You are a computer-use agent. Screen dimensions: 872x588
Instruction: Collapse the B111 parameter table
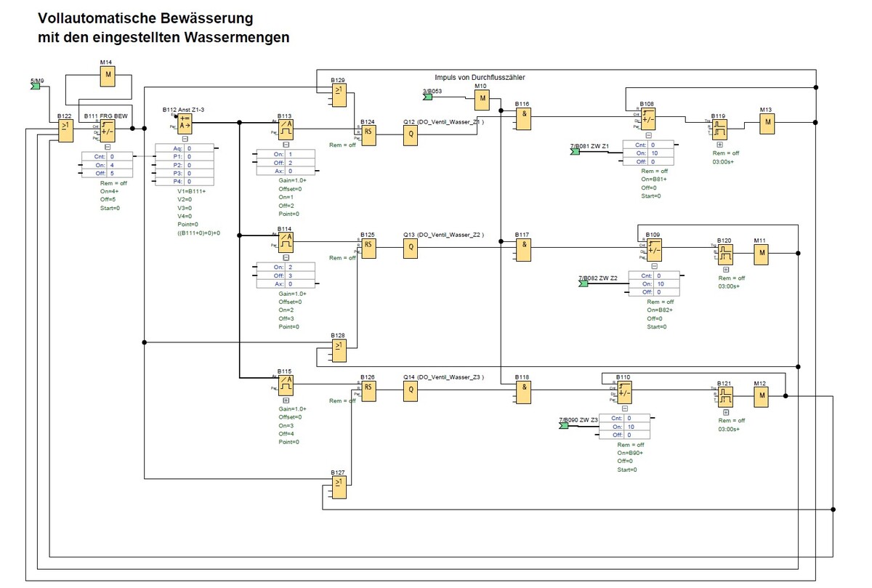click(107, 145)
